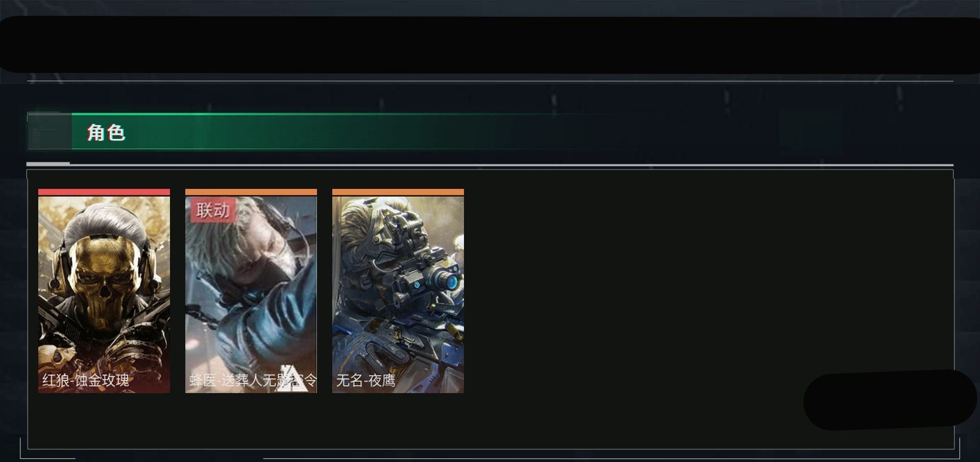Click the small icon box beside 角色 header
The height and width of the screenshot is (462, 980).
[x=50, y=132]
